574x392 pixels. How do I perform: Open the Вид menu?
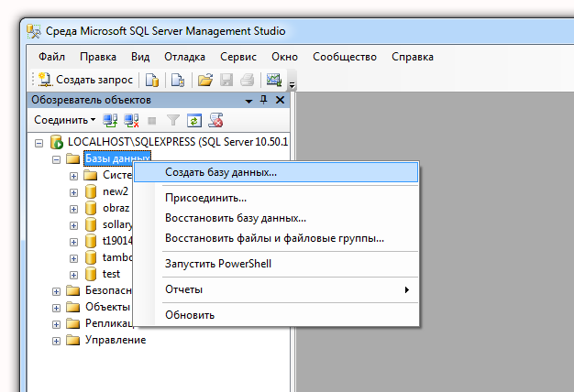point(140,57)
